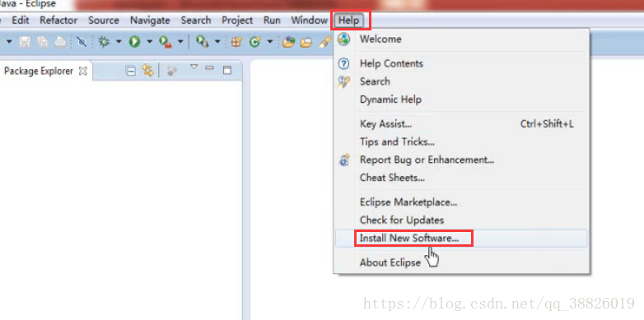The height and width of the screenshot is (320, 644).
Task: Click the Collapse All icon
Action: [x=130, y=72]
